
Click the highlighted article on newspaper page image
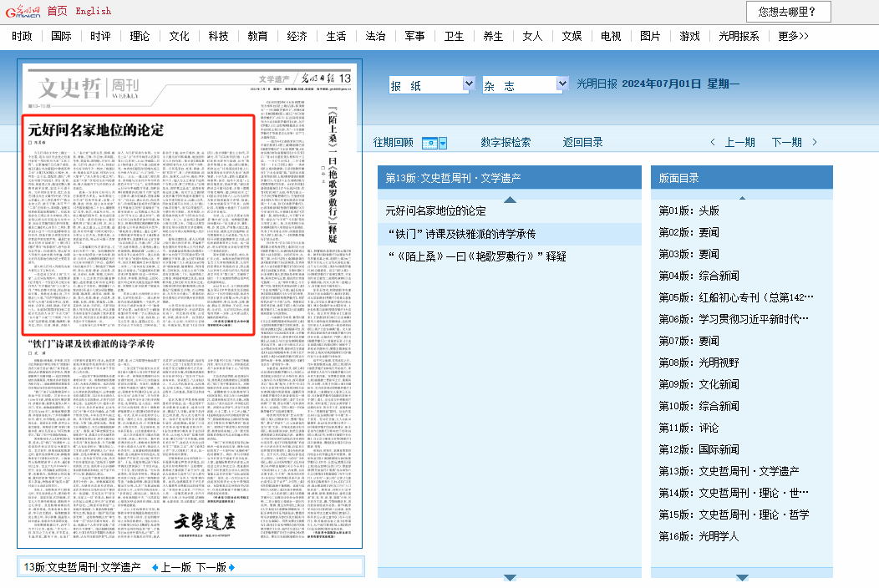click(x=137, y=224)
